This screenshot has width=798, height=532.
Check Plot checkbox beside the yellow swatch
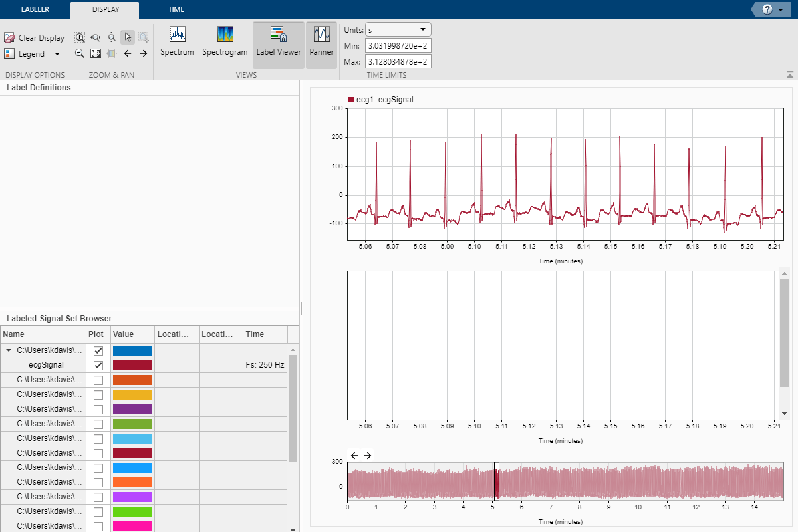click(x=98, y=394)
